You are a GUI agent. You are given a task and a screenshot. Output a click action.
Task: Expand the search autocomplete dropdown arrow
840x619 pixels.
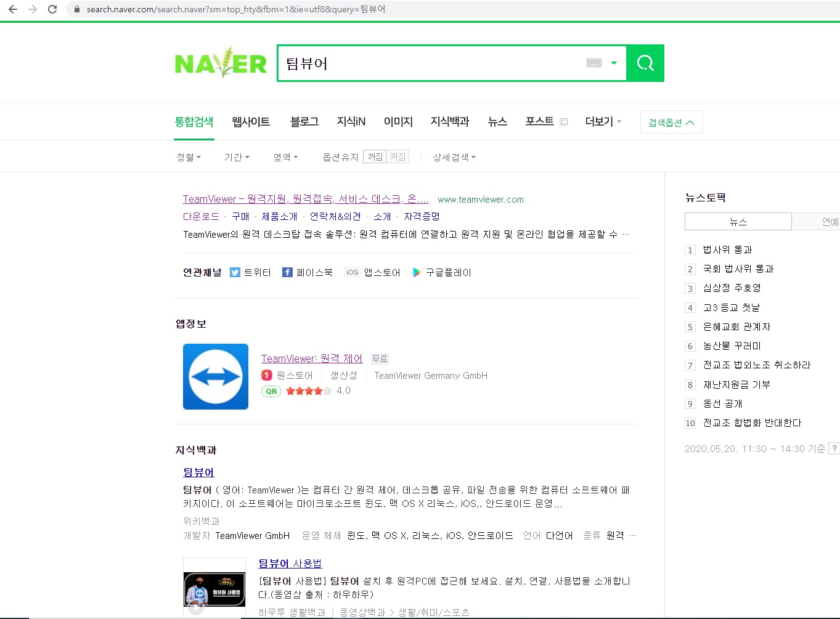coord(614,63)
